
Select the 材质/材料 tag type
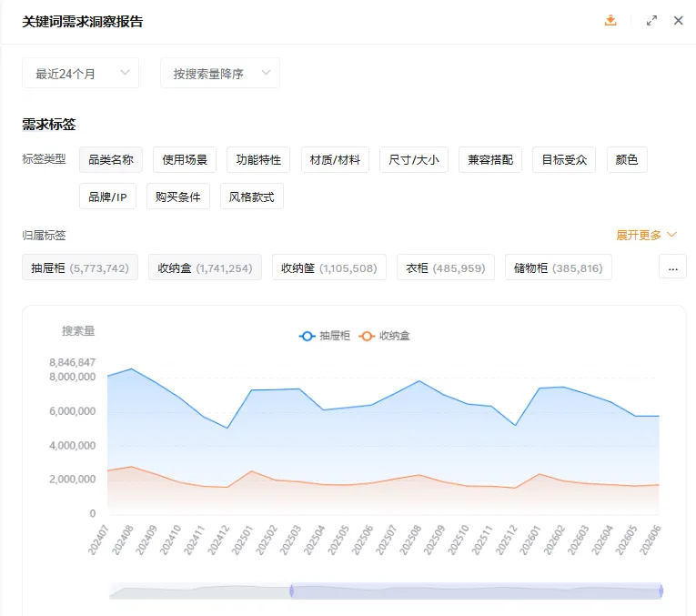[x=335, y=160]
